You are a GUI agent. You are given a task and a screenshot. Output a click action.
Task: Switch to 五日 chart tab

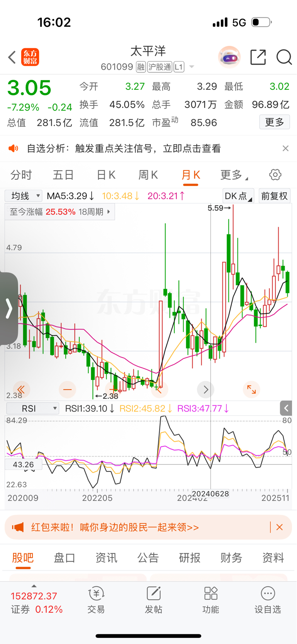tap(63, 175)
